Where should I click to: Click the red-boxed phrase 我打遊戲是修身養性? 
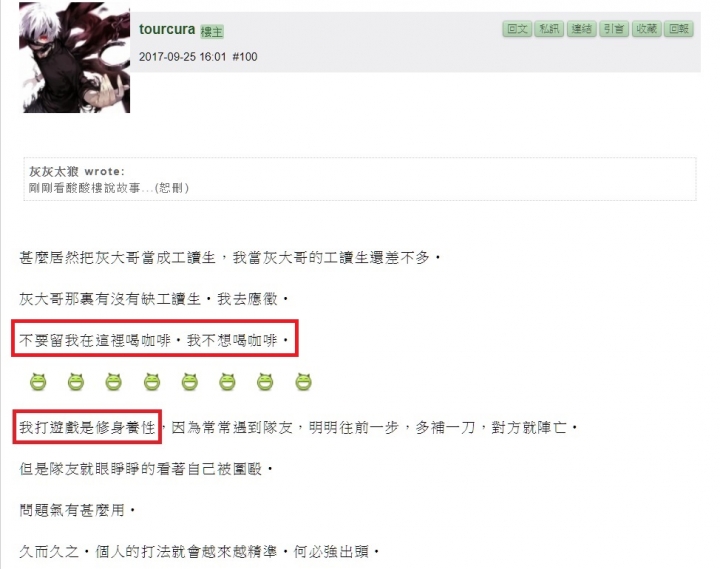tap(87, 428)
